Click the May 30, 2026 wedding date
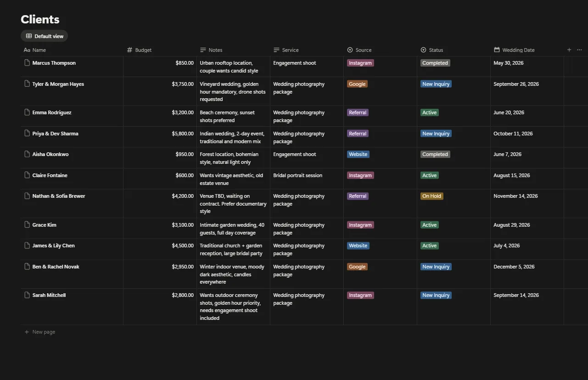 tap(508, 63)
